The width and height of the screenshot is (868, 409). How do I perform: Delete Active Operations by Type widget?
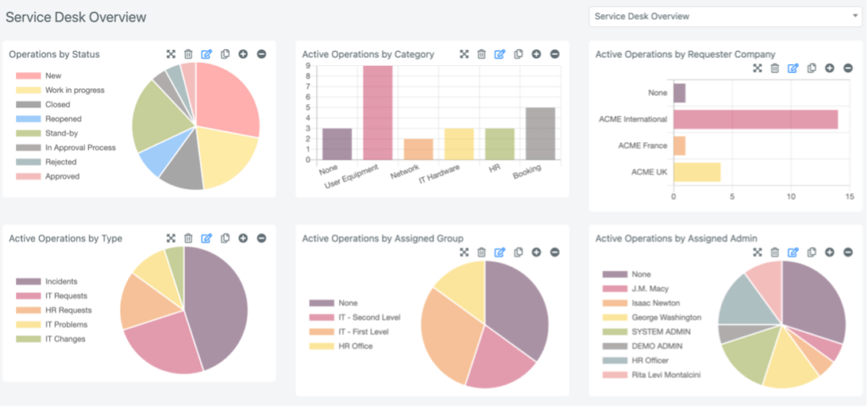[189, 238]
